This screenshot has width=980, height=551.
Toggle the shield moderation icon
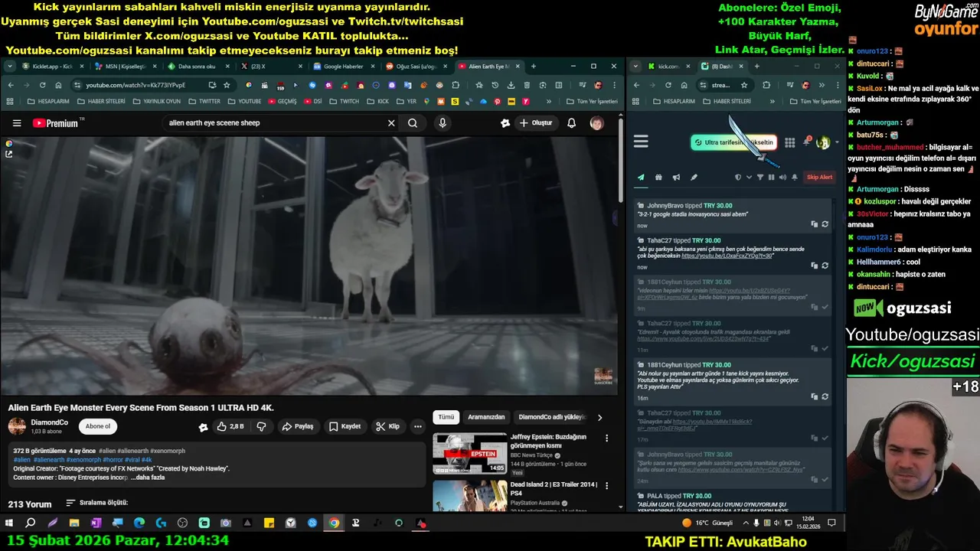coord(738,177)
